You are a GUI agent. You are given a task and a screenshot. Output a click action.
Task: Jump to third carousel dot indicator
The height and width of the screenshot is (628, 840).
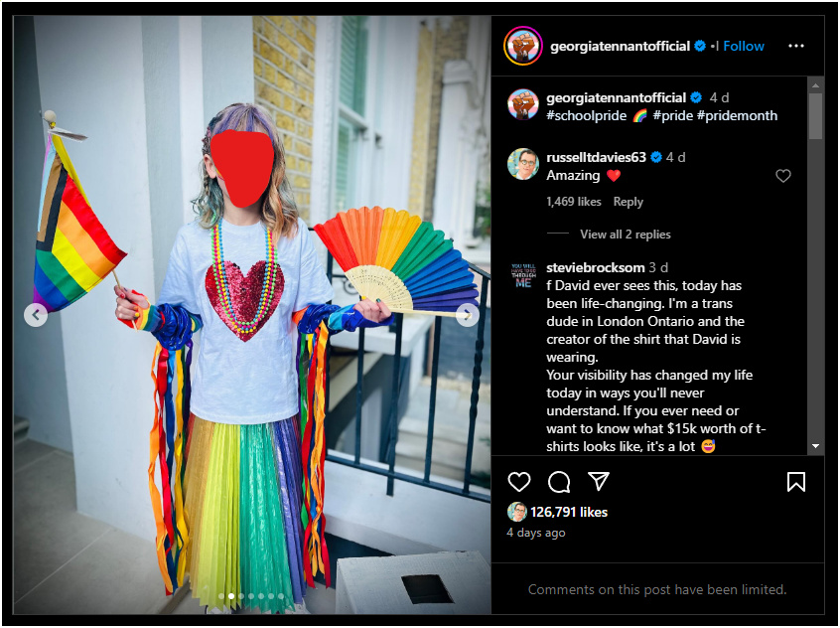pos(241,596)
